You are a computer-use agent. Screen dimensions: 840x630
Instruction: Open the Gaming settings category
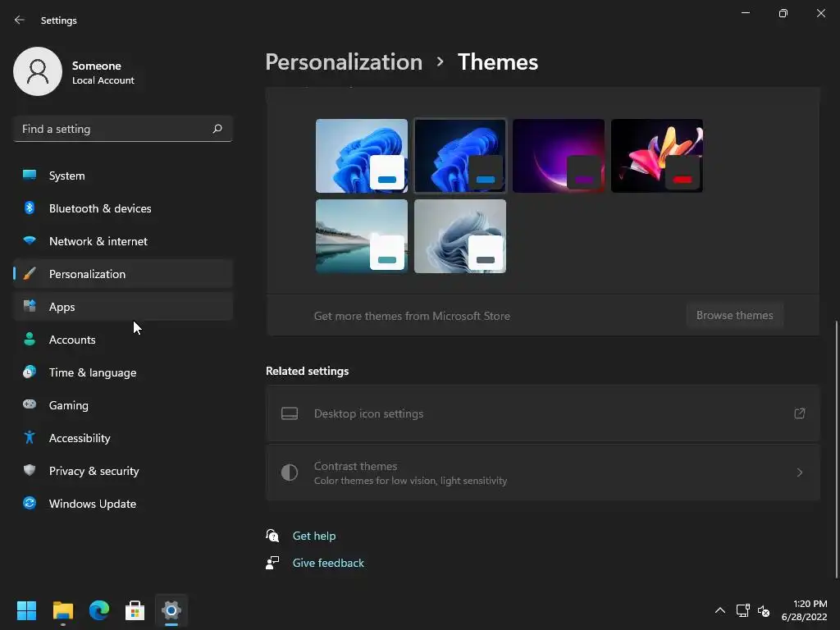click(123, 405)
